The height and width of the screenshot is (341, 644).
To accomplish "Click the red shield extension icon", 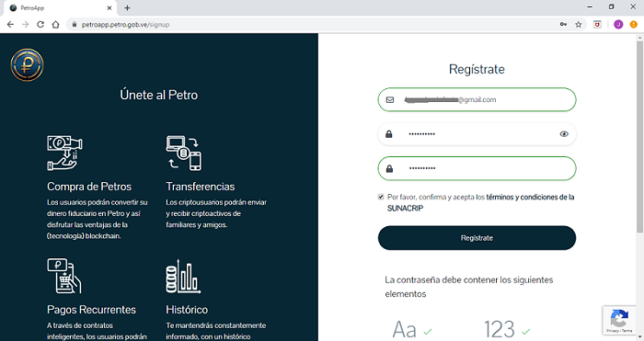I will pos(597,25).
